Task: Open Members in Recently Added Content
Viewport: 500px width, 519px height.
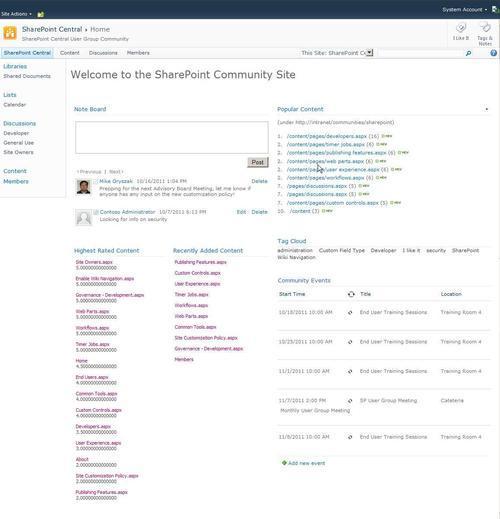Action: point(184,359)
